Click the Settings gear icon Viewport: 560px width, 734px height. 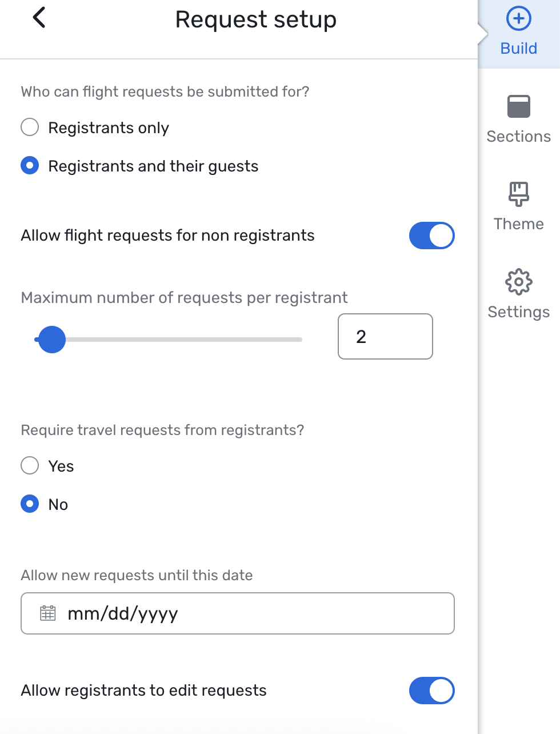click(518, 282)
